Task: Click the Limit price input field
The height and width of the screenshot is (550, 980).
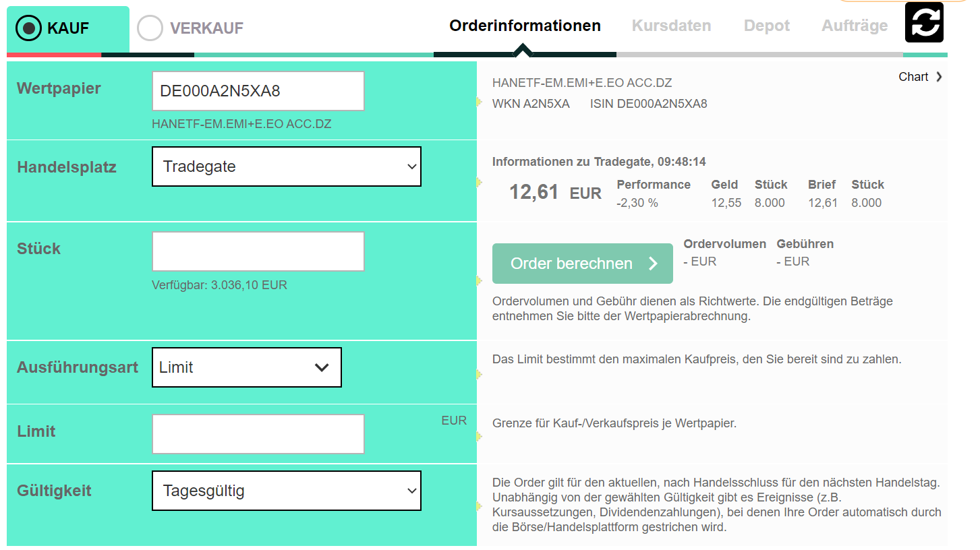Action: (x=258, y=434)
